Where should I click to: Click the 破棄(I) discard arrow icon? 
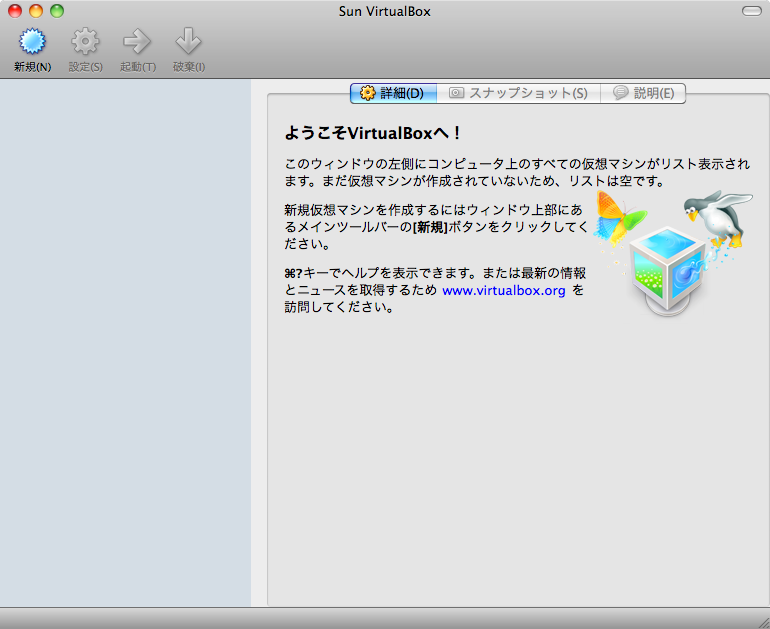coord(189,41)
